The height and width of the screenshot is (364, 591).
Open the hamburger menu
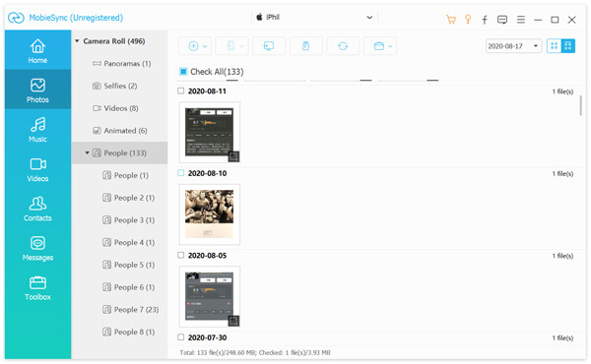tap(520, 20)
